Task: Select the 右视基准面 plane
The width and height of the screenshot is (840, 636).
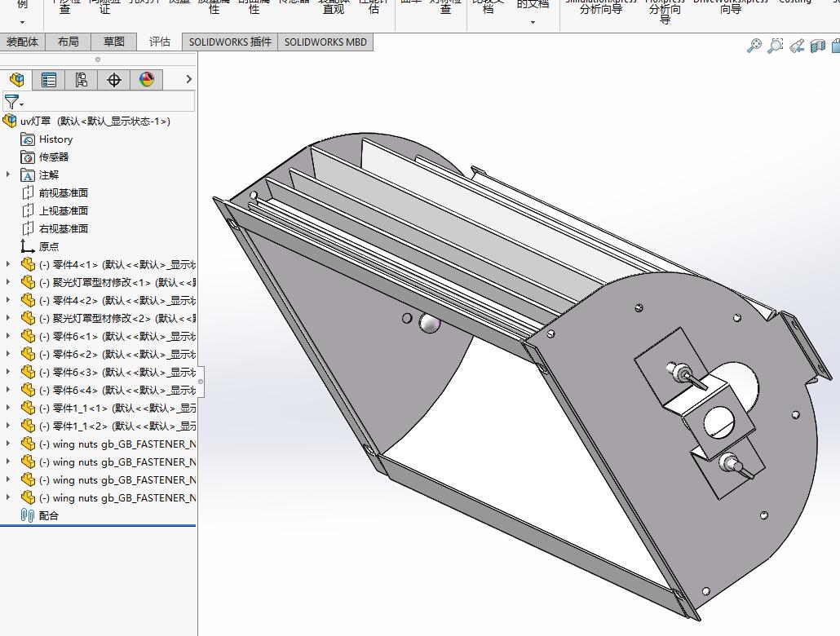Action: (x=55, y=229)
